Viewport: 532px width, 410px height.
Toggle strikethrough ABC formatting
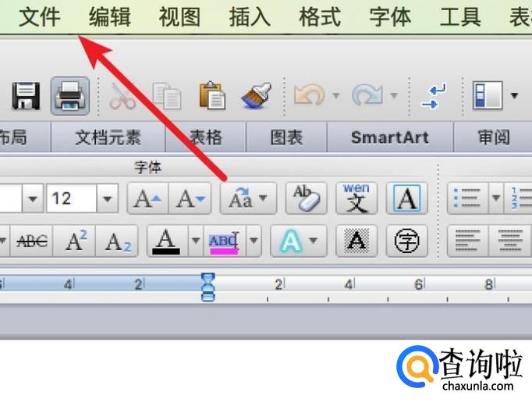tap(31, 241)
